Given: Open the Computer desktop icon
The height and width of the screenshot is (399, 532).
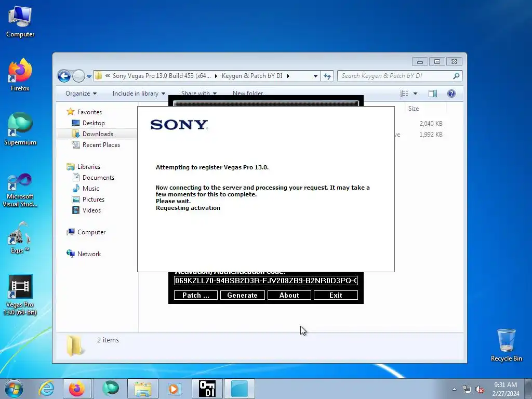Looking at the screenshot, I should tap(20, 22).
